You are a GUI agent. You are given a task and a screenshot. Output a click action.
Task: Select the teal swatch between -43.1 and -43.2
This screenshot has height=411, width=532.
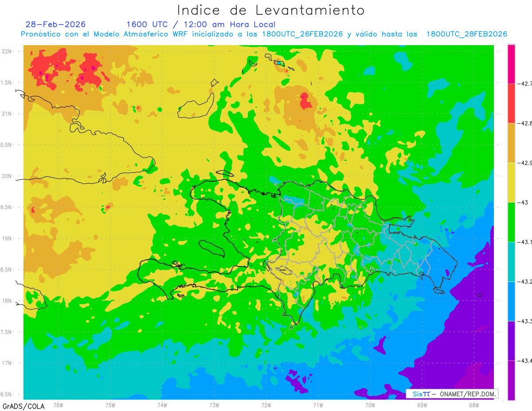pos(511,262)
